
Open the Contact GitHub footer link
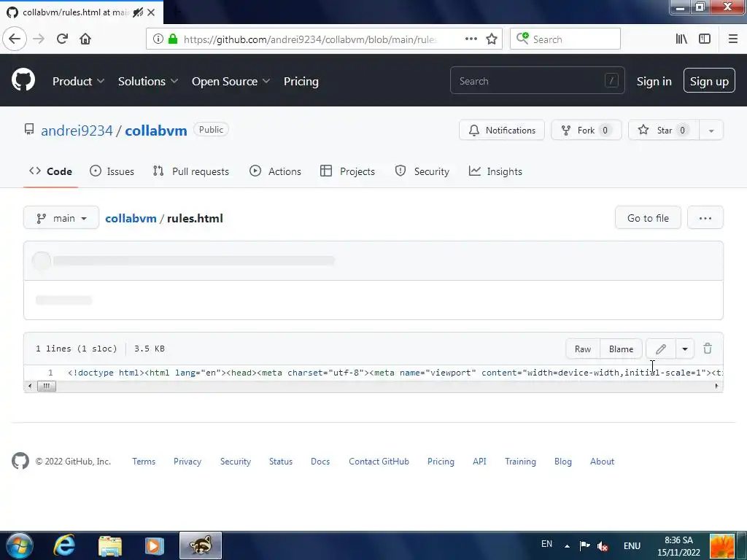coord(379,462)
